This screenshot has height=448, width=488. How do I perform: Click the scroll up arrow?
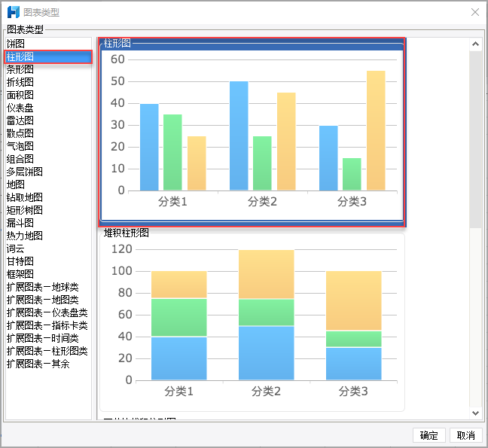(x=475, y=44)
